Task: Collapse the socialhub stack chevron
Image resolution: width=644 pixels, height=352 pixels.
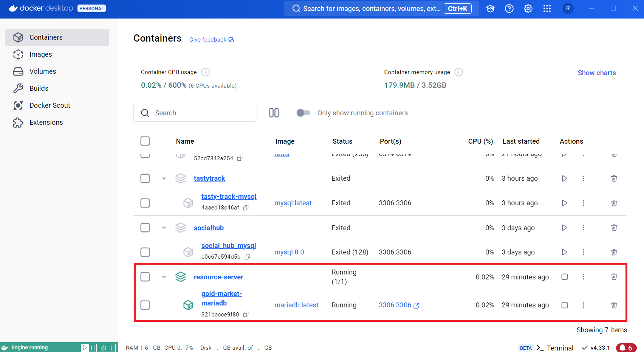Action: tap(164, 228)
